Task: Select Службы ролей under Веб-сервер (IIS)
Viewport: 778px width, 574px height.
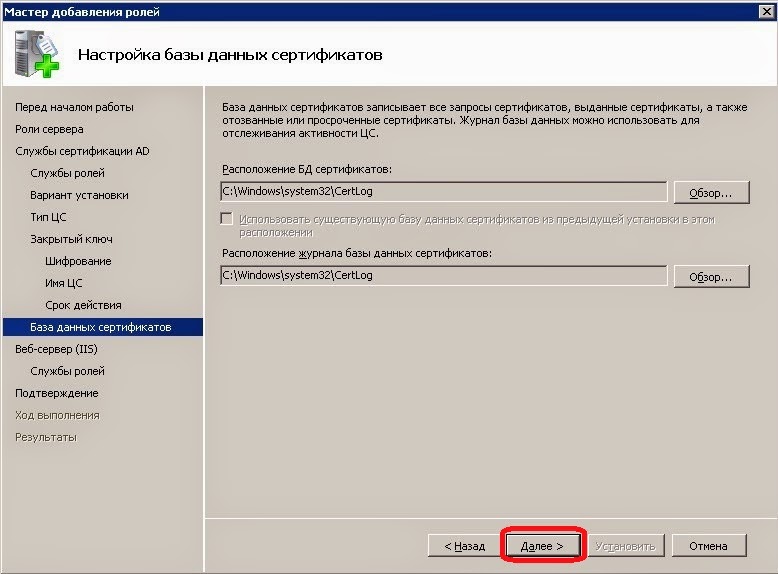Action: click(67, 371)
